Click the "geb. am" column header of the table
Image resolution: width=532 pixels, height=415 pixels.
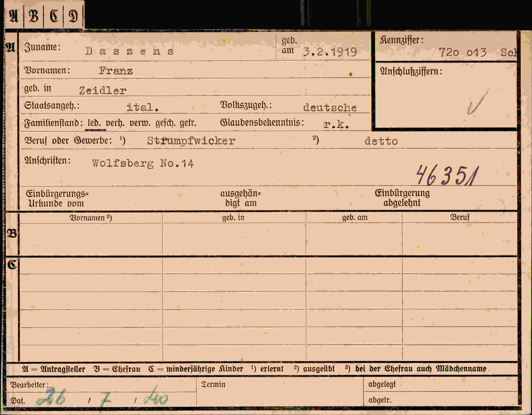[x=355, y=217]
